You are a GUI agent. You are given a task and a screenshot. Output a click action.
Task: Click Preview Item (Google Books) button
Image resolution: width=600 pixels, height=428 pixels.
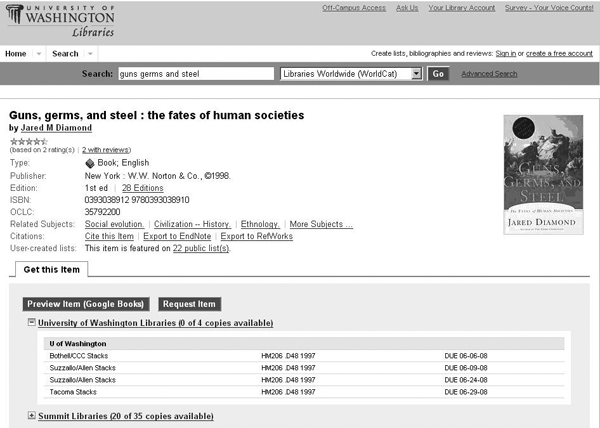[x=85, y=304]
